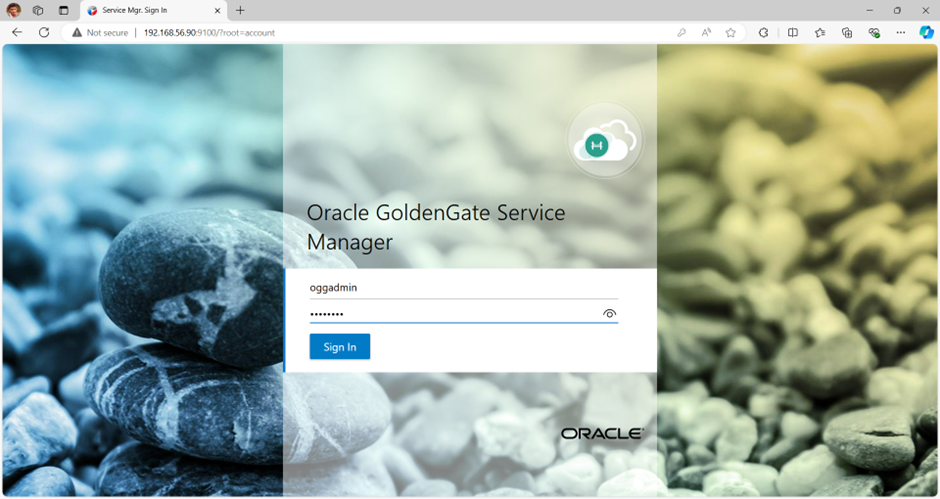The height and width of the screenshot is (499, 940).
Task: Restore down the browser window
Action: point(897,10)
